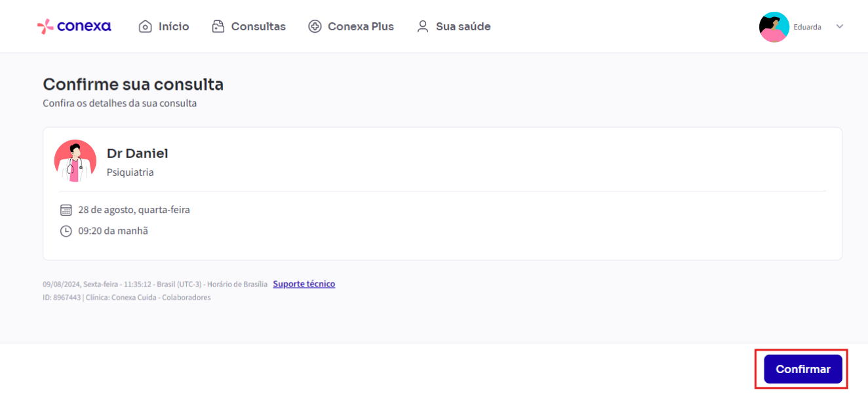Click the Dr Daniel name
The height and width of the screenshot is (394, 868).
click(x=138, y=153)
